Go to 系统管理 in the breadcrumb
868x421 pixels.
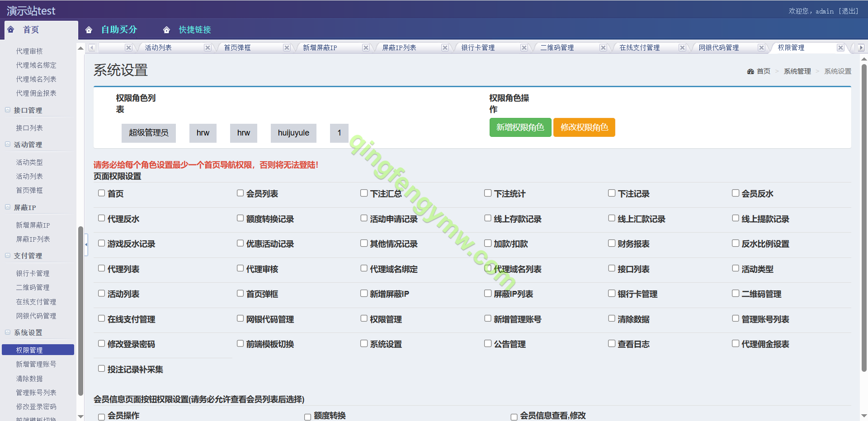point(797,71)
